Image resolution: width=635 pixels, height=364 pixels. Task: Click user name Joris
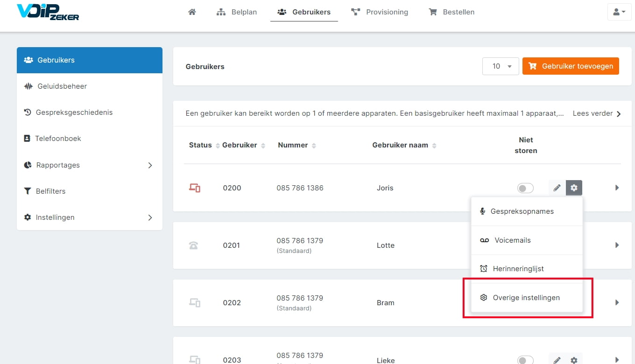[x=385, y=188]
